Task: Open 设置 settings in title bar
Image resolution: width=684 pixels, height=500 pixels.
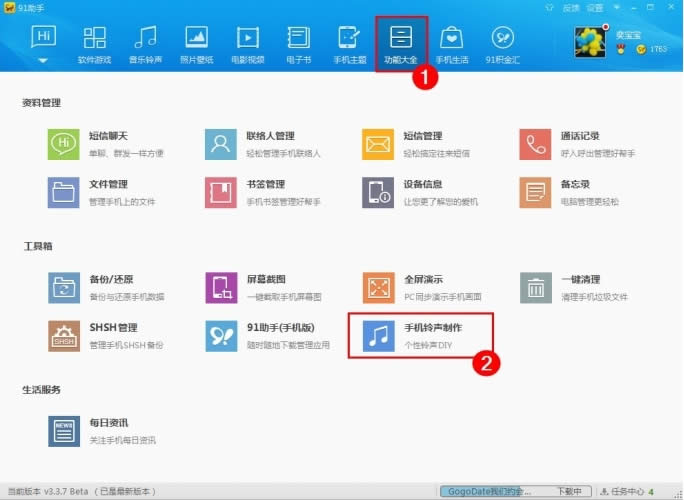Action: [x=595, y=8]
